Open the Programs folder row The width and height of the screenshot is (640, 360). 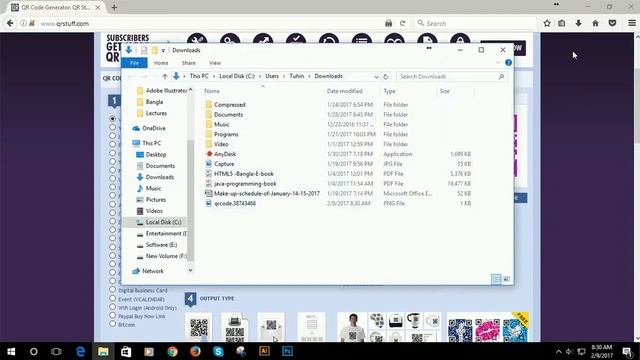point(338,134)
